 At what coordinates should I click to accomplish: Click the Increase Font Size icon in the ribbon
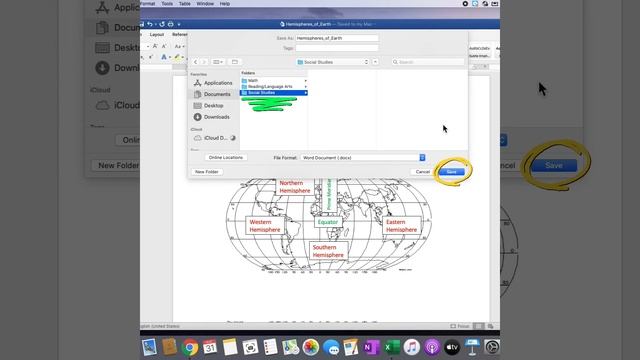(x=155, y=46)
